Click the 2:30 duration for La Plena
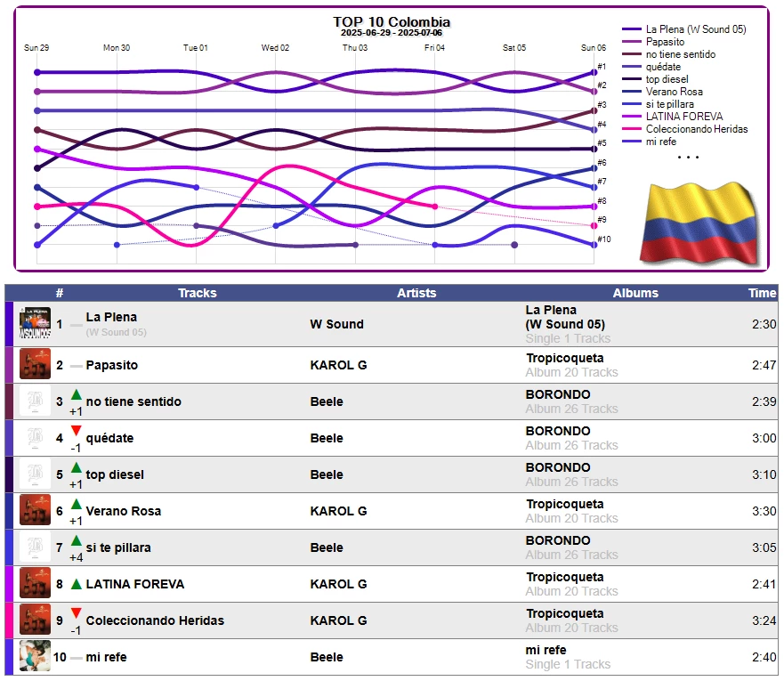This screenshot has height=681, width=784. tap(764, 324)
